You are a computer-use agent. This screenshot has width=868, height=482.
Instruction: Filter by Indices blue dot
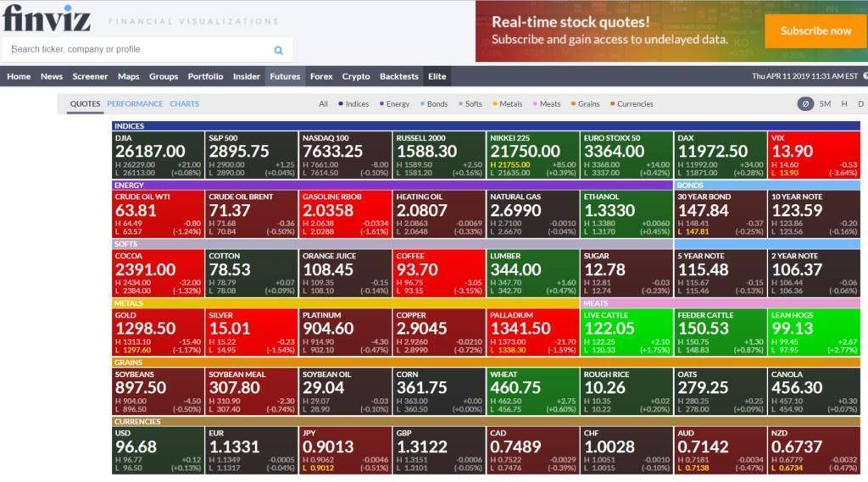[342, 104]
